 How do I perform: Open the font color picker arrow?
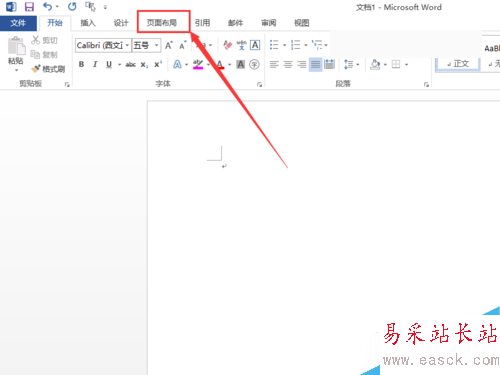[229, 64]
